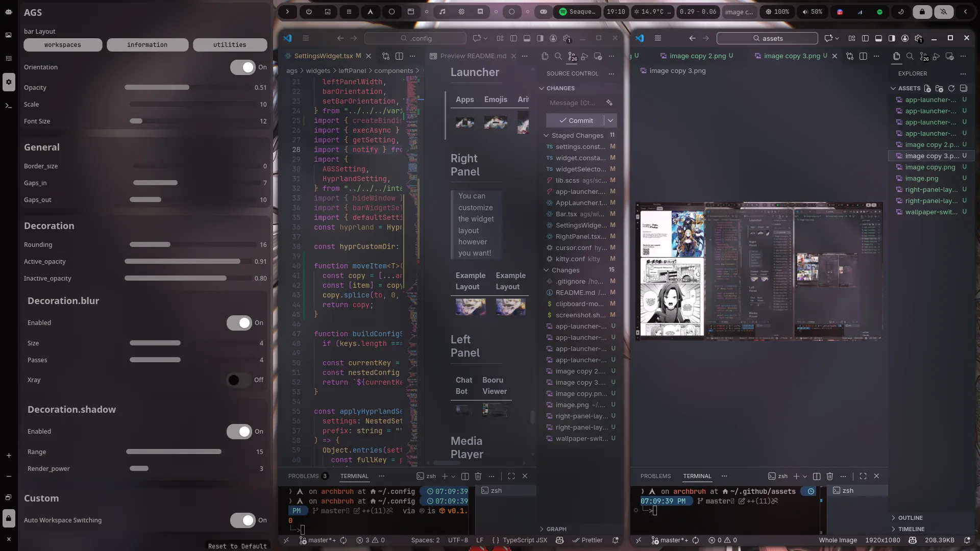
Task: Toggle Decoration.blur Enabled switch
Action: pyautogui.click(x=239, y=323)
